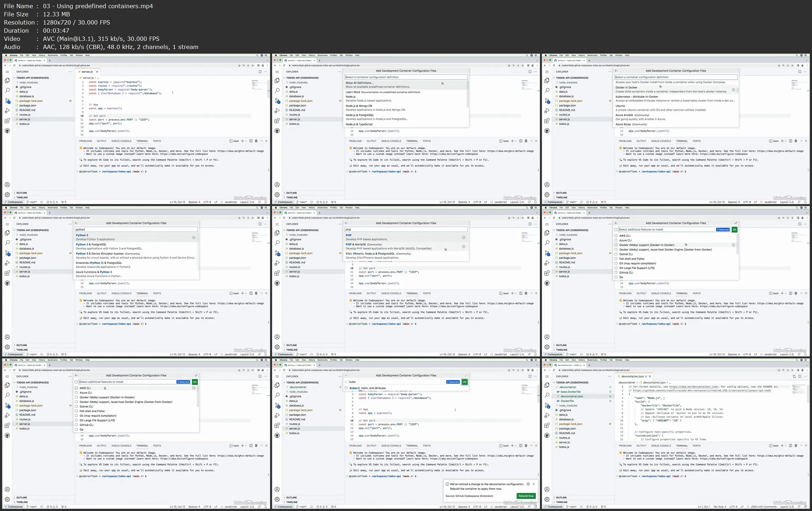Click info icon on 'Docker in Docker' definition
The height and width of the screenshot is (511, 812).
coord(734,89)
